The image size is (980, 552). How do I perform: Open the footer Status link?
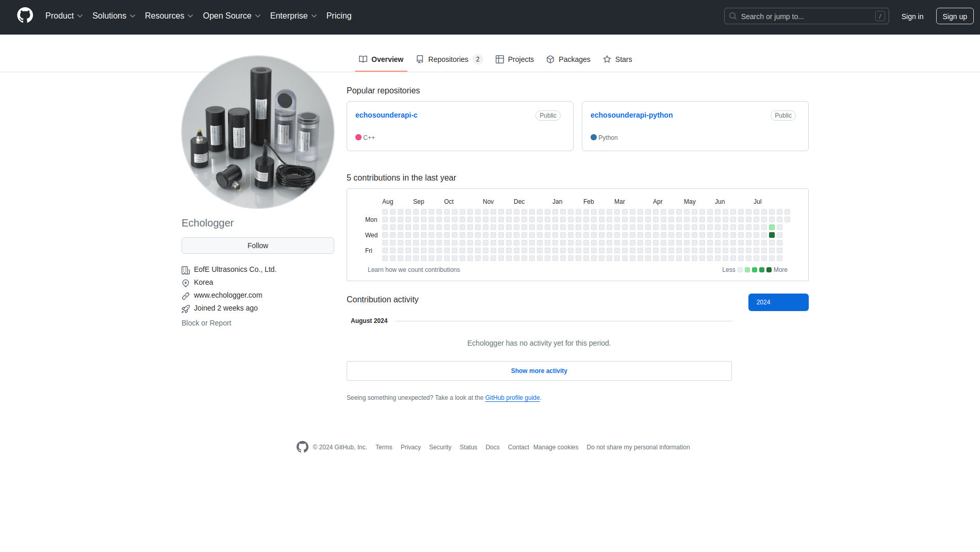[x=468, y=447]
